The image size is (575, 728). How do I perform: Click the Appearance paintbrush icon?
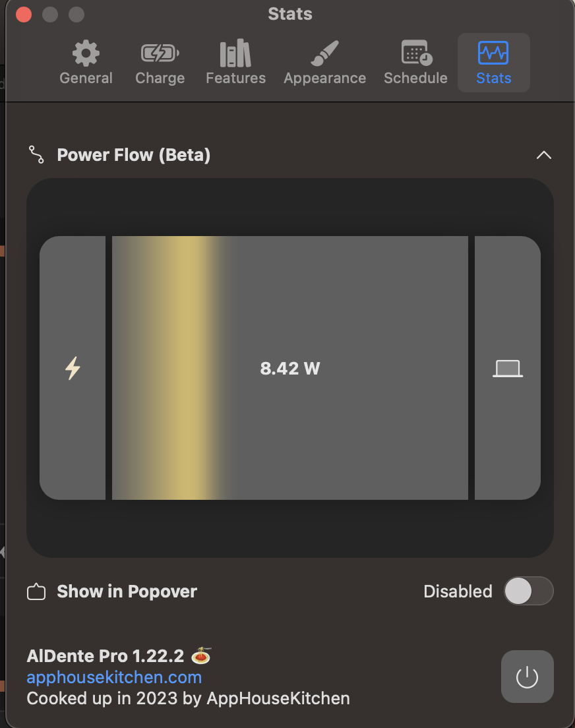(x=324, y=53)
